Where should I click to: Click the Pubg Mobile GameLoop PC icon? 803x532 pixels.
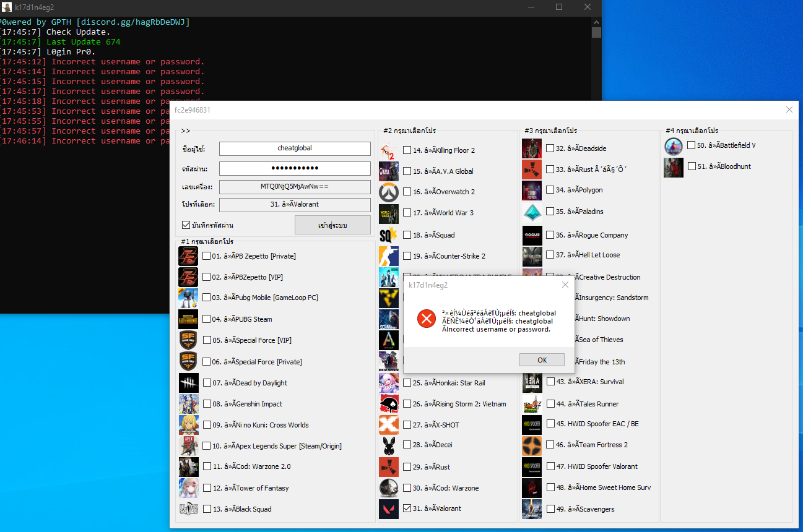(188, 298)
